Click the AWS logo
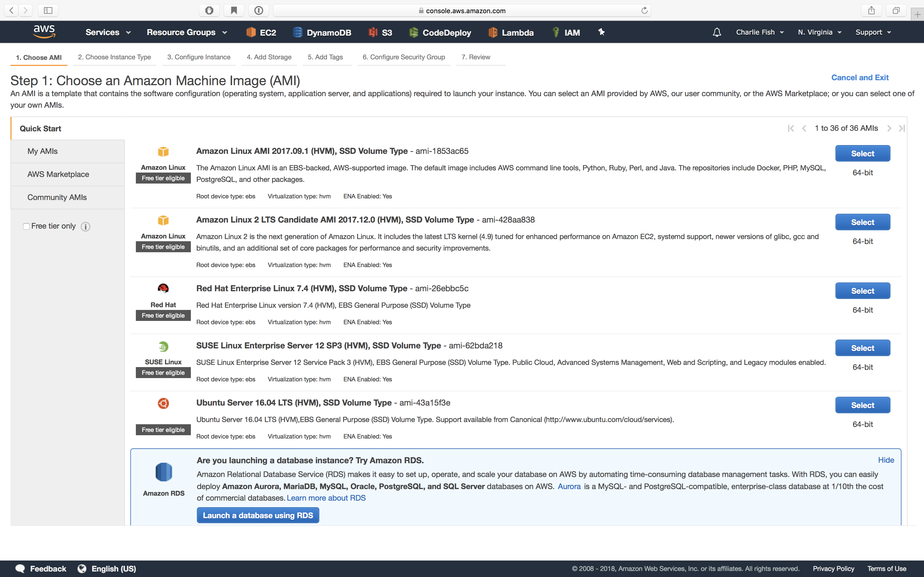This screenshot has width=924, height=577. [x=44, y=31]
